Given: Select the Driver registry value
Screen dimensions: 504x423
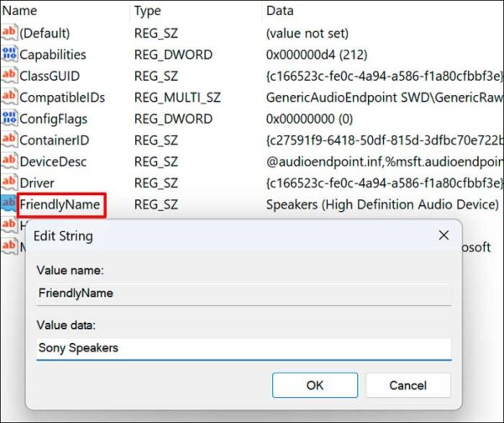Looking at the screenshot, I should tap(37, 183).
